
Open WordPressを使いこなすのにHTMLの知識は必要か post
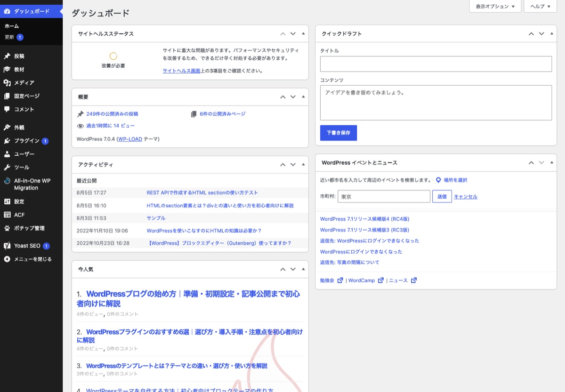click(x=204, y=231)
